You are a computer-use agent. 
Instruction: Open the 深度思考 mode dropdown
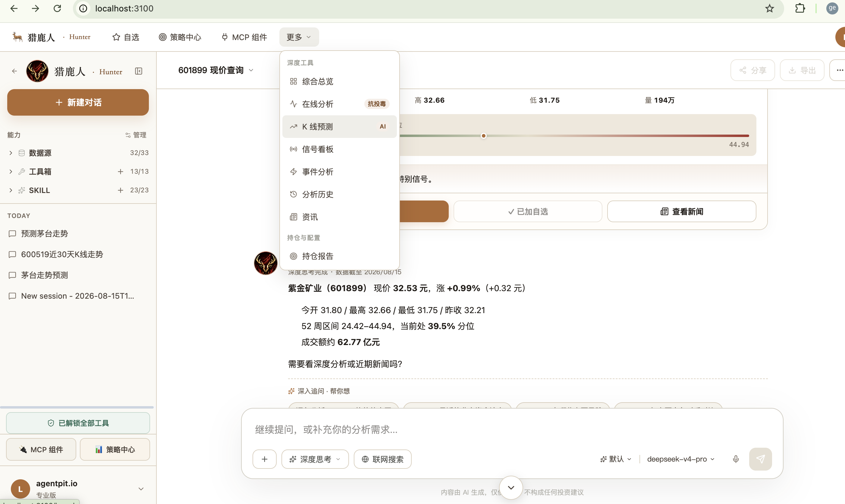(315, 459)
